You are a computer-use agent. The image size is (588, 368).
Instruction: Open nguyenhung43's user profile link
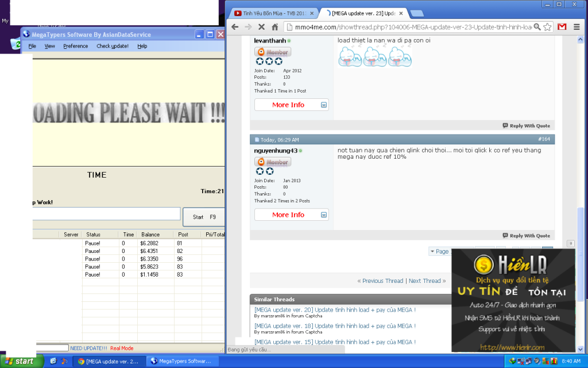coord(276,151)
